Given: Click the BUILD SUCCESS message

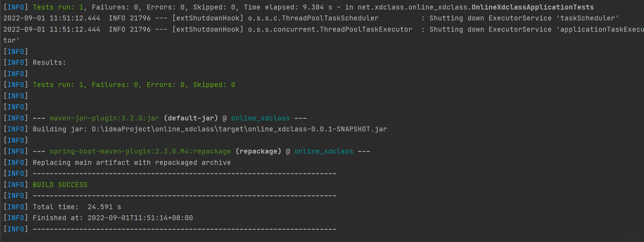Looking at the screenshot, I should tap(60, 185).
